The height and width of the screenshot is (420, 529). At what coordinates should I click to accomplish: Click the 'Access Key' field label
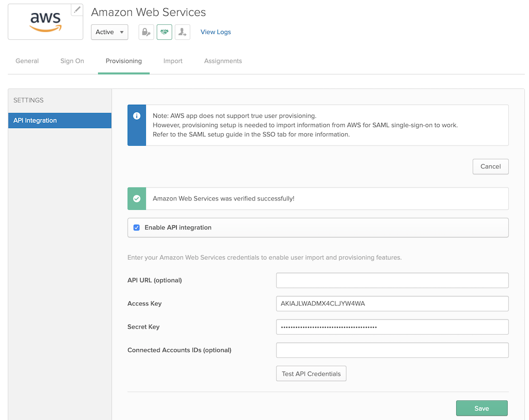coord(145,304)
